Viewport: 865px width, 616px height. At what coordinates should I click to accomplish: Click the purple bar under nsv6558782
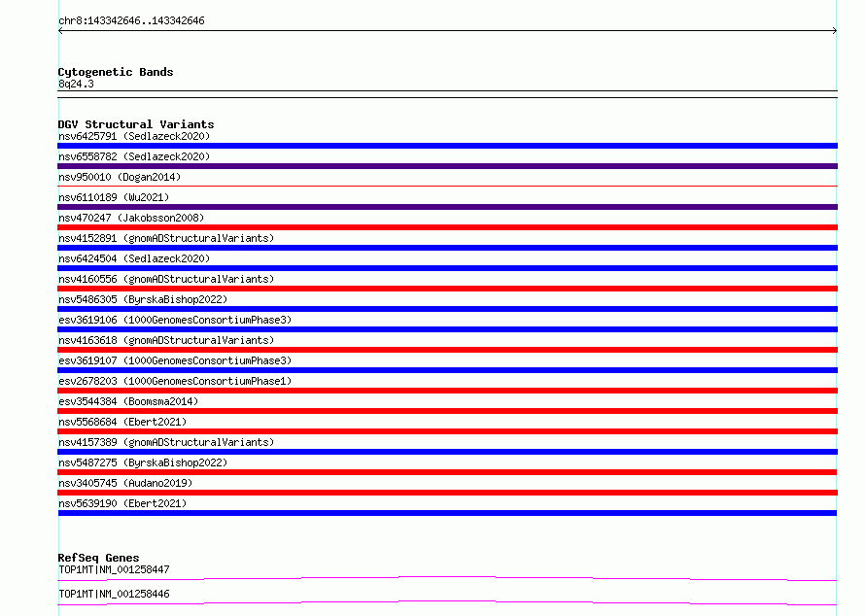click(447, 166)
